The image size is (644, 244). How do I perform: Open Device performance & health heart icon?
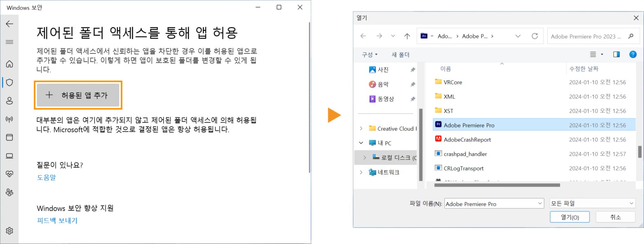[x=9, y=174]
